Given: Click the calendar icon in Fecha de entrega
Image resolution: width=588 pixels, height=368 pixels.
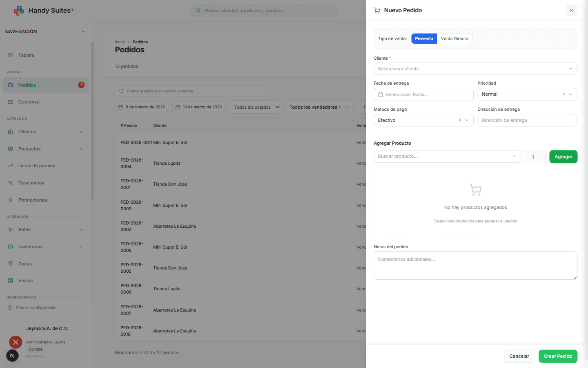Looking at the screenshot, I should point(381,94).
